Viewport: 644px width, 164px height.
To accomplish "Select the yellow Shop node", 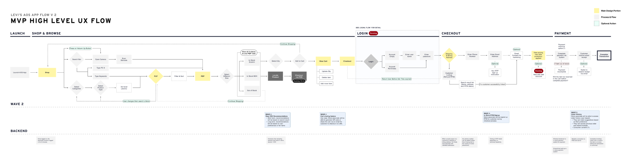I will click(x=47, y=72).
